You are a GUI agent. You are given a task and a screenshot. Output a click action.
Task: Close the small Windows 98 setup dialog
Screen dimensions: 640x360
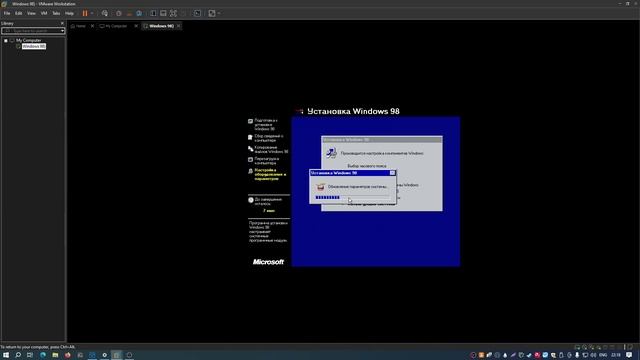tap(393, 173)
